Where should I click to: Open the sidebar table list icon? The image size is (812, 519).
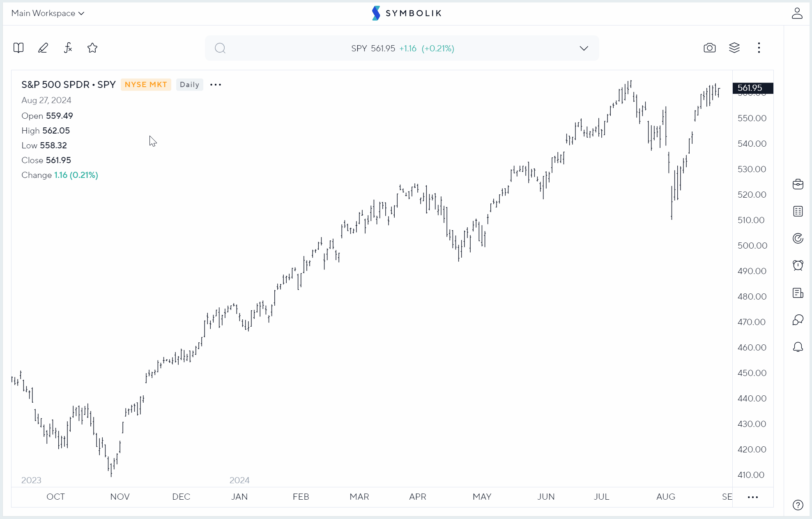click(798, 211)
